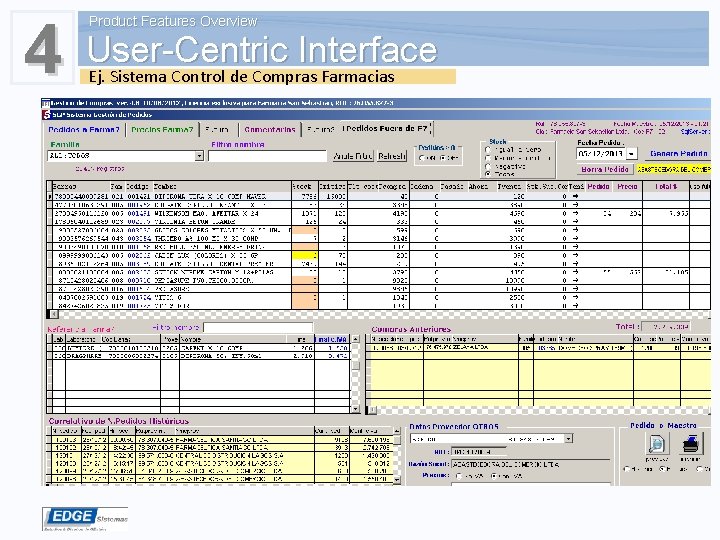
Task: Click the code cell '003154'
Action: pos(139,238)
